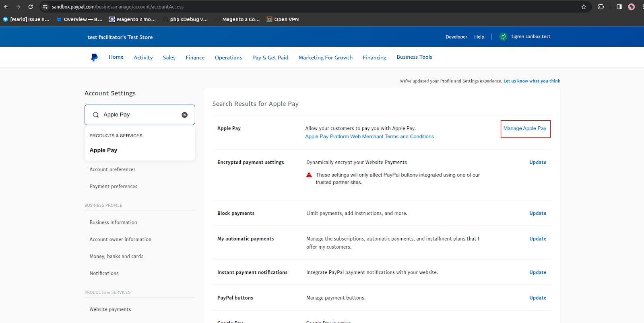Open Website payments in sidebar
The width and height of the screenshot is (644, 323).
(x=110, y=309)
